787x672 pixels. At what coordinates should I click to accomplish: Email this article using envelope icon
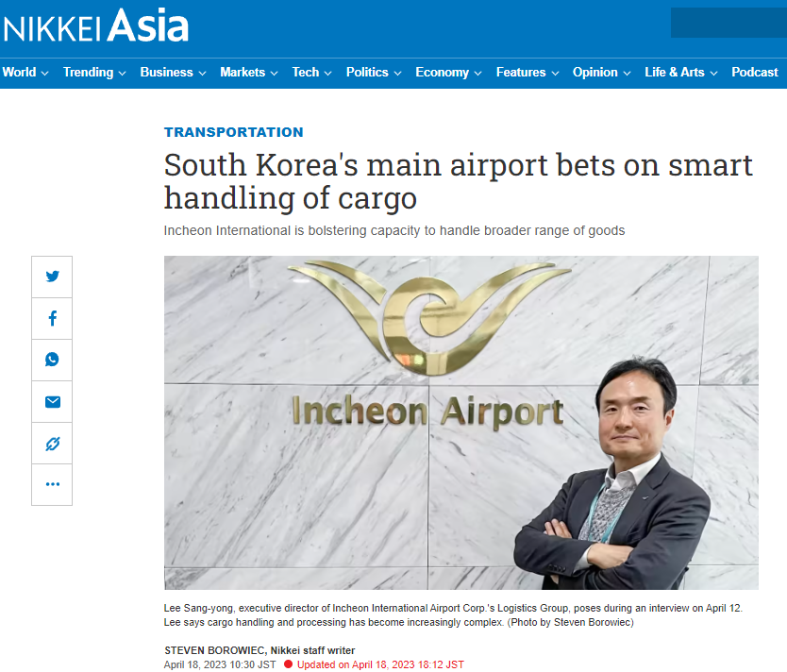[x=52, y=401]
